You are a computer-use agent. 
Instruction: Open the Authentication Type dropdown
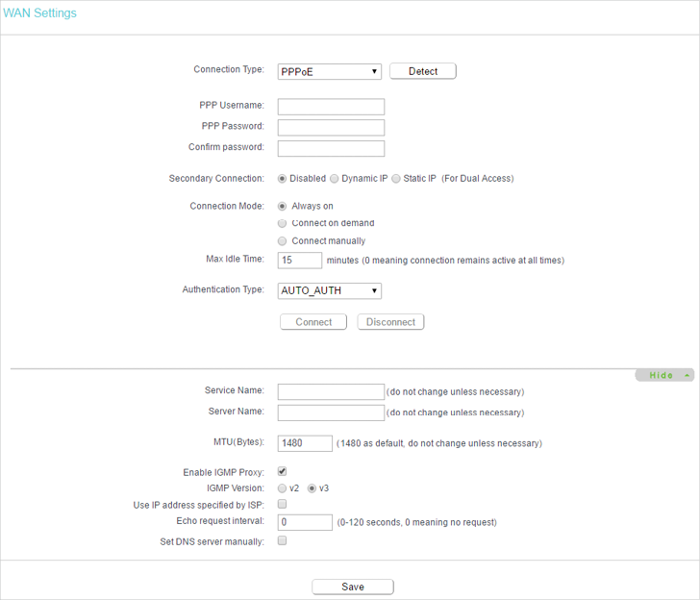pos(330,290)
